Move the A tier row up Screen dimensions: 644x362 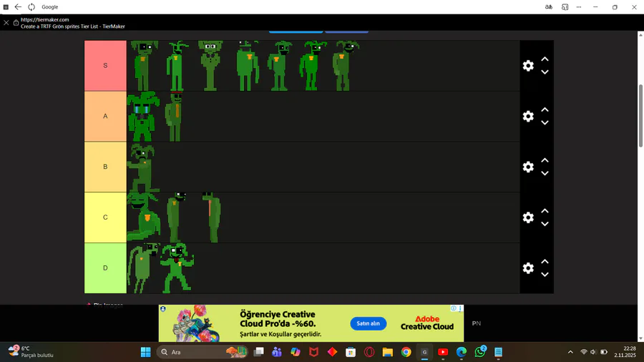[545, 109]
